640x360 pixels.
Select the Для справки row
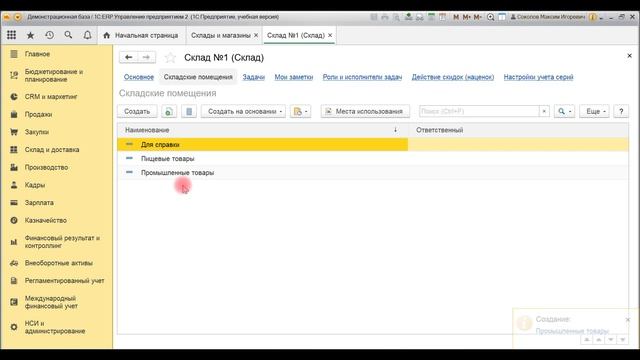pos(373,144)
